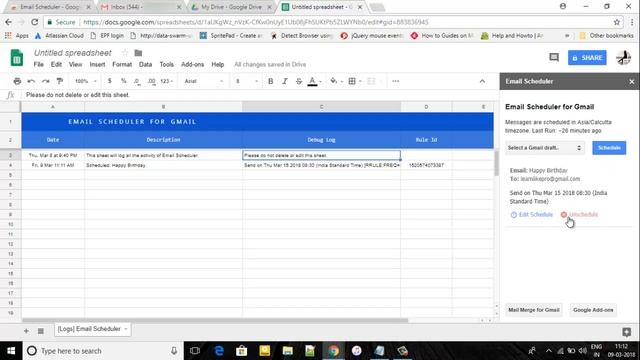The height and width of the screenshot is (360, 640).
Task: Star the Untitled spreadsheet
Action: tap(125, 53)
